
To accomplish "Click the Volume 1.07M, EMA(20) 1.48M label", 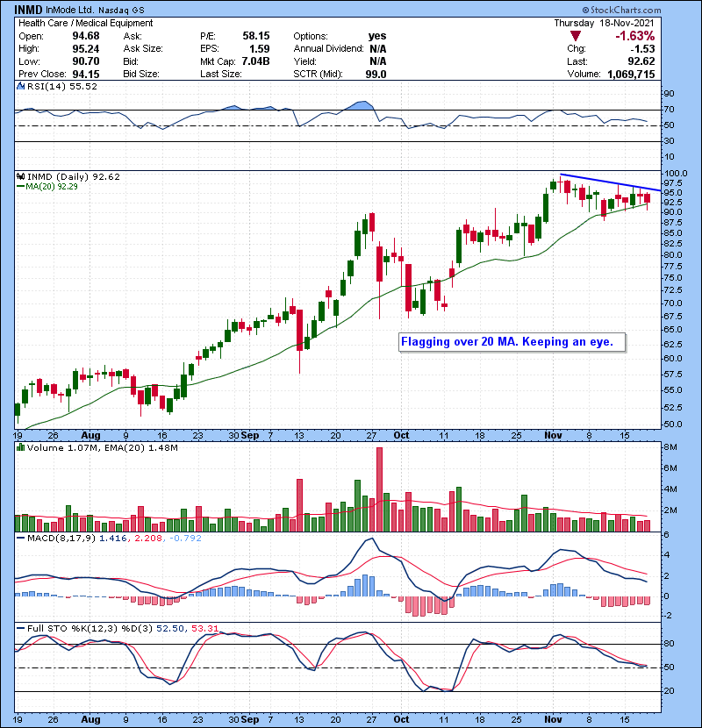I will click(102, 448).
